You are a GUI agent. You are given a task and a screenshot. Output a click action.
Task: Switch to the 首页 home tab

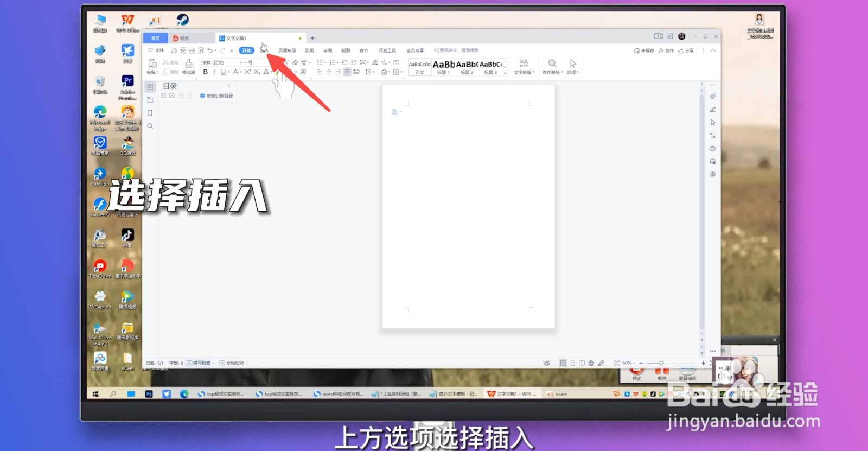click(x=156, y=38)
